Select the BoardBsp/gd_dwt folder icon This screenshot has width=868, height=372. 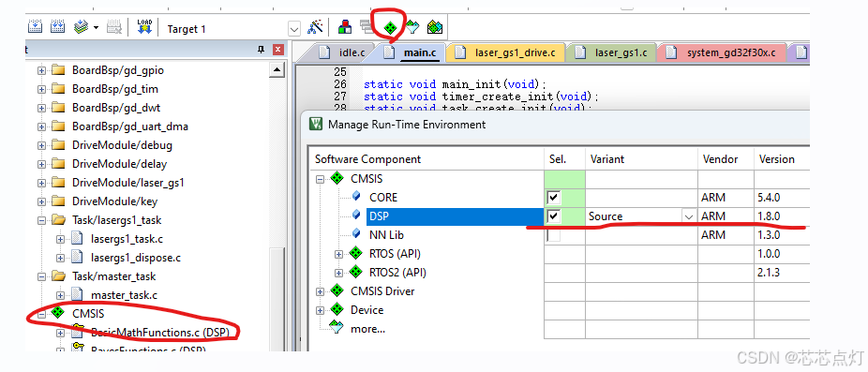58,108
